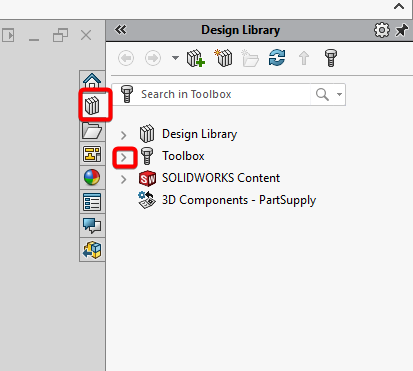Screen dimensions: 413x371
Task: Collapse the task pane with double chevron
Action: tap(120, 30)
